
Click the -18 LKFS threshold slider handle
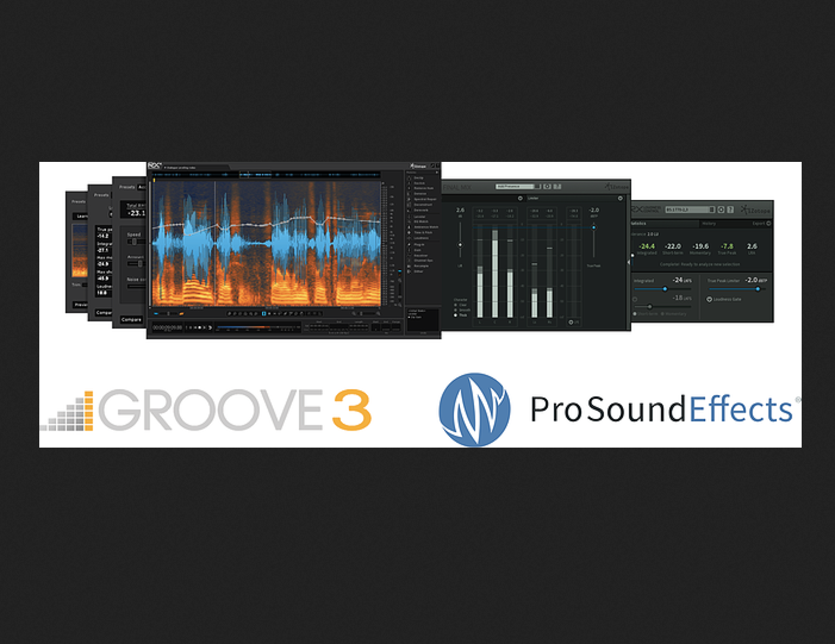coord(650,307)
